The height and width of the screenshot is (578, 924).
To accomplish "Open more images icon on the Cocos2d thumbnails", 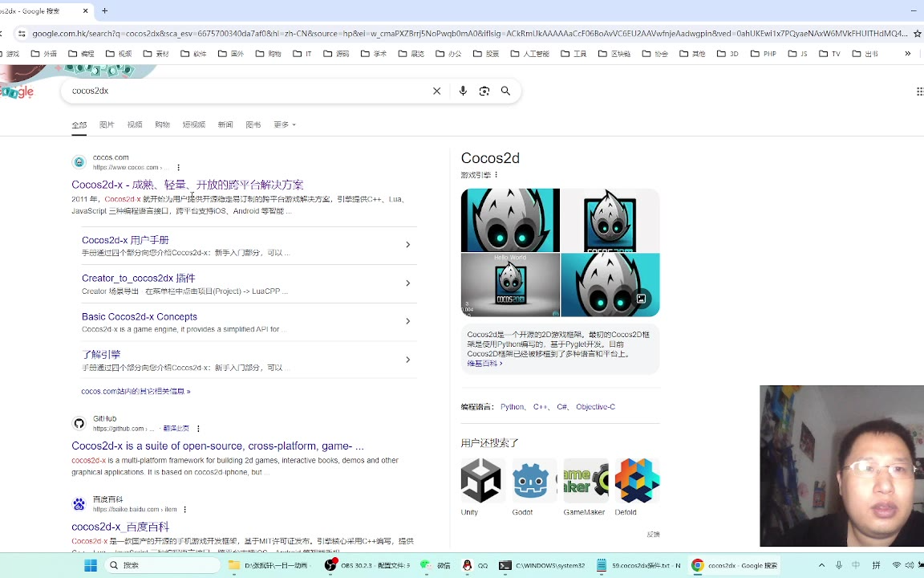I will pos(641,299).
